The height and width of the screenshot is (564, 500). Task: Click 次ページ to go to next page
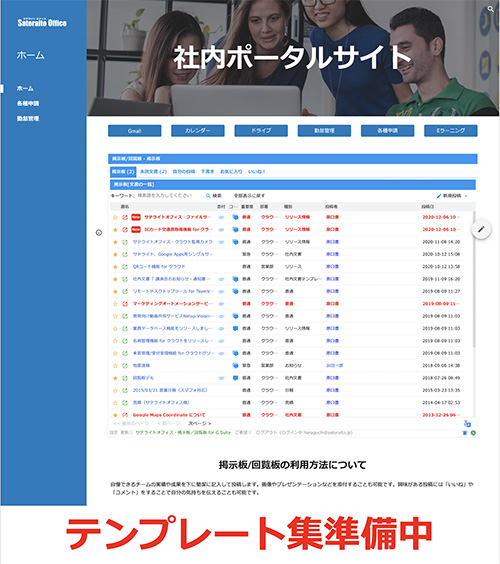(200, 423)
